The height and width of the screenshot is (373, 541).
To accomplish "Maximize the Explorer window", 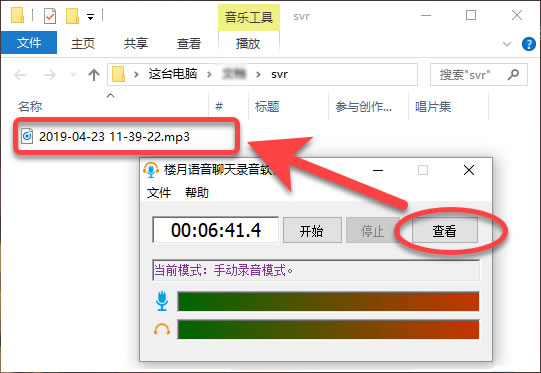I will click(471, 15).
